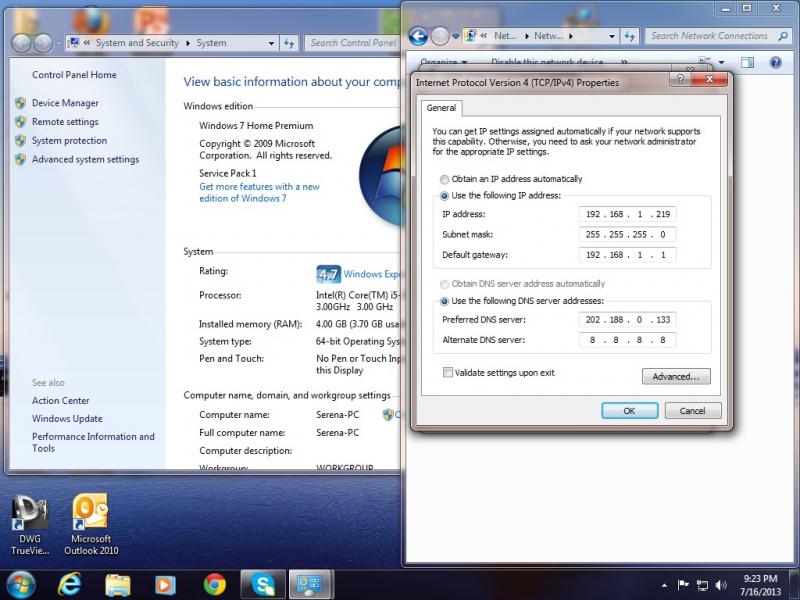Select Use the following IP address
800x600 pixels.
click(501, 195)
